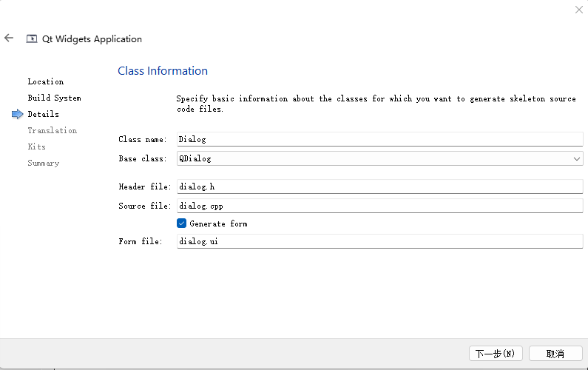The image size is (588, 370).
Task: Click the 下一步(N) next button
Action: click(496, 354)
